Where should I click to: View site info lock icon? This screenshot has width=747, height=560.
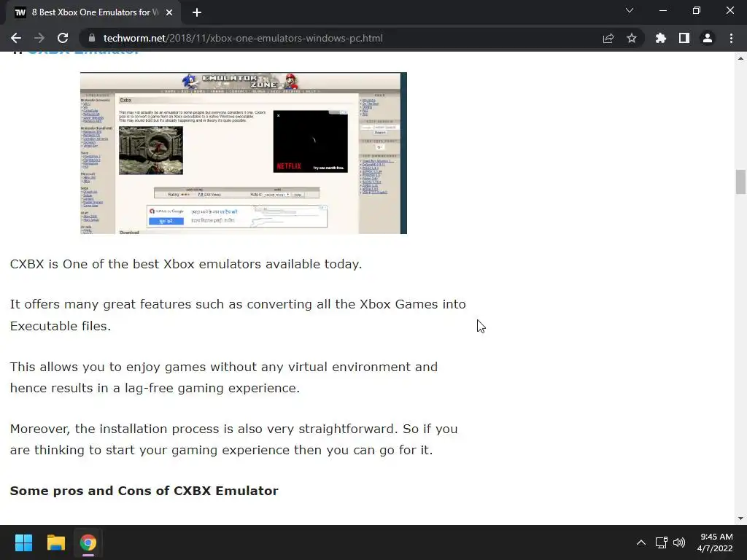92,38
